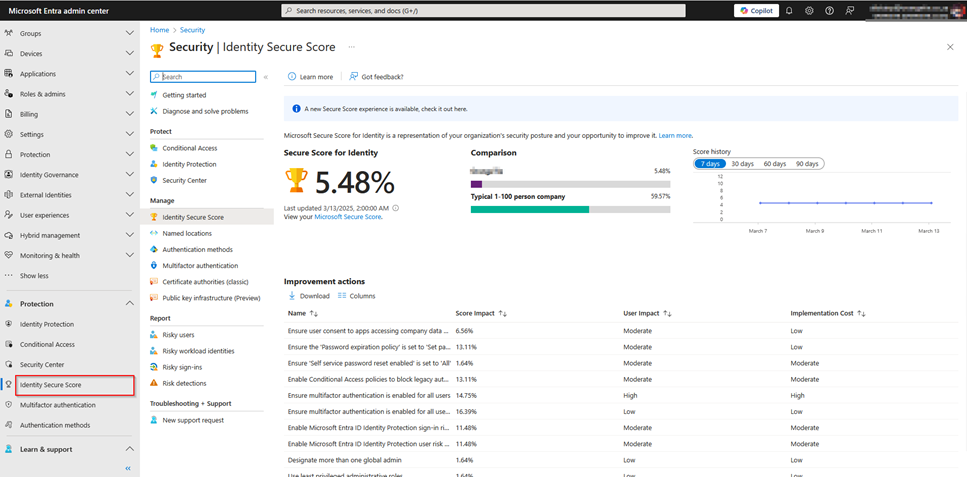The width and height of the screenshot is (967, 477).
Task: Click the Security breadcrumb link
Action: (x=193, y=30)
